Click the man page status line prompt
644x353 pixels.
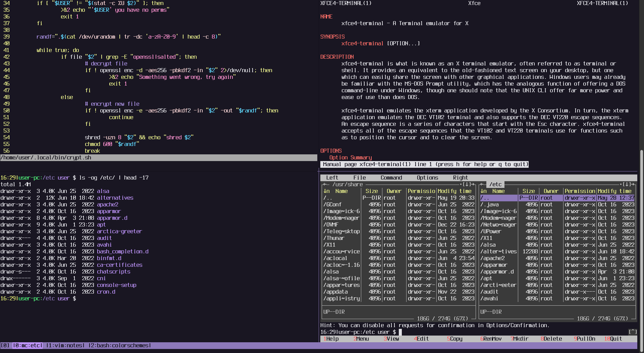click(424, 164)
